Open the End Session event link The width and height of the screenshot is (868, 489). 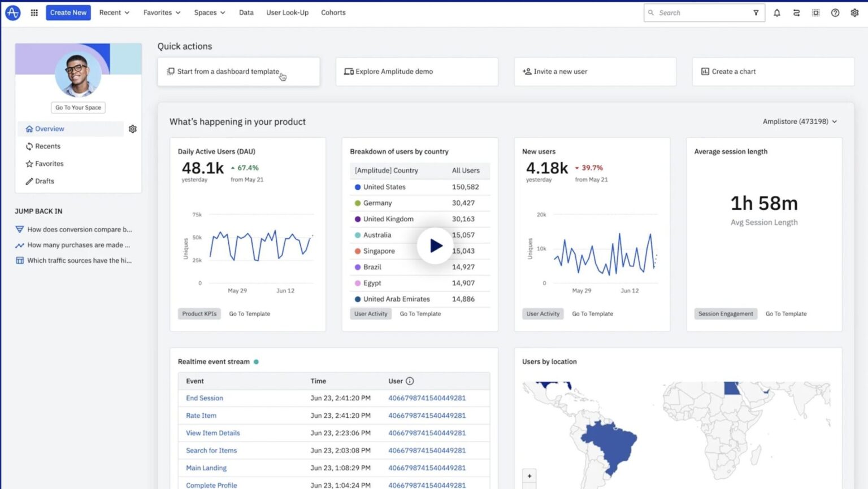click(x=204, y=398)
